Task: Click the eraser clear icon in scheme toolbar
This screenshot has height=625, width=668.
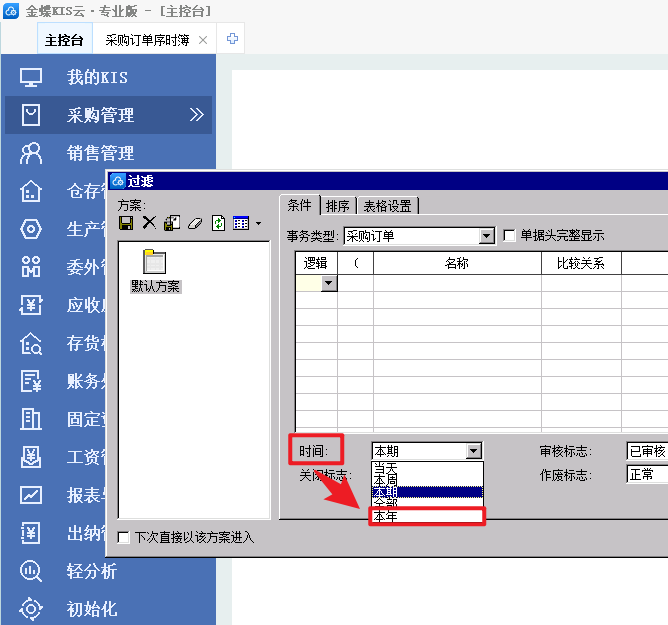Action: coord(195,223)
